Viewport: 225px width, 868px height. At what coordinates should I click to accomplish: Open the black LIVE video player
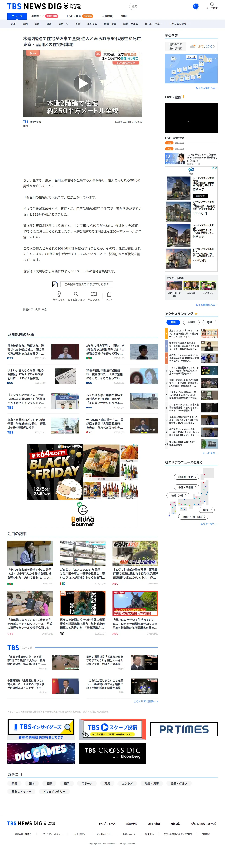pos(191,118)
